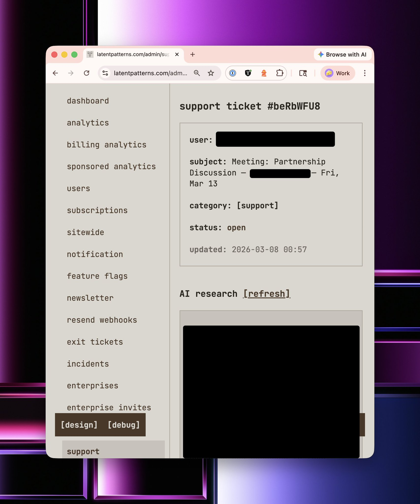
Task: Bookmark this page with the star icon
Action: coord(211,73)
